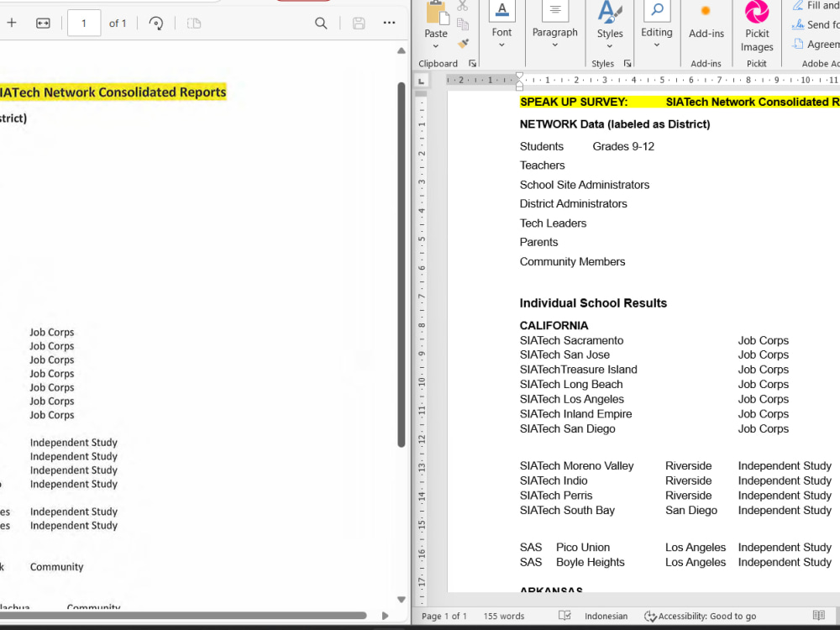This screenshot has width=840, height=630.
Task: Open the Styles pane dialog launcher
Action: (627, 63)
